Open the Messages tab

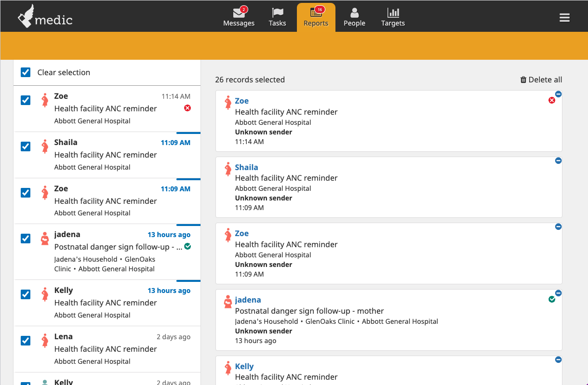239,17
